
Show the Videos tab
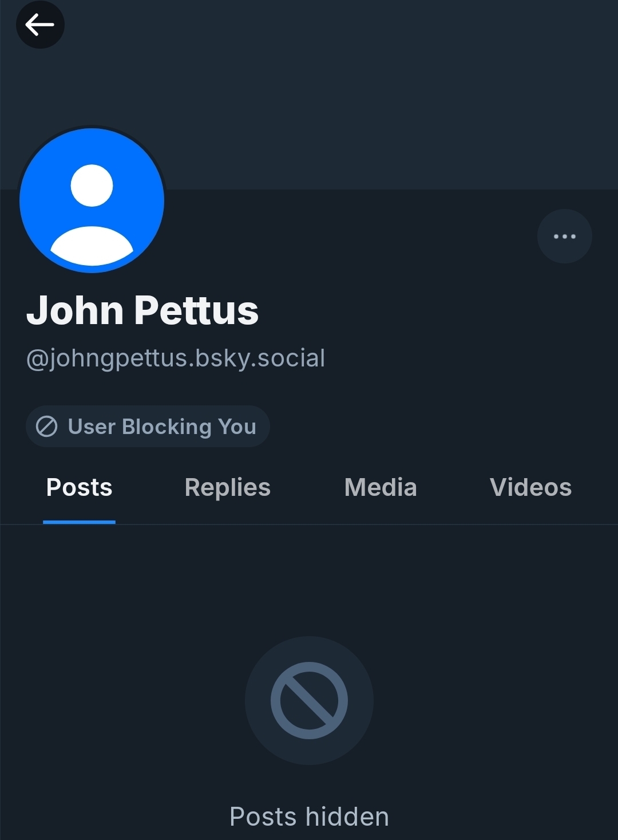point(530,488)
